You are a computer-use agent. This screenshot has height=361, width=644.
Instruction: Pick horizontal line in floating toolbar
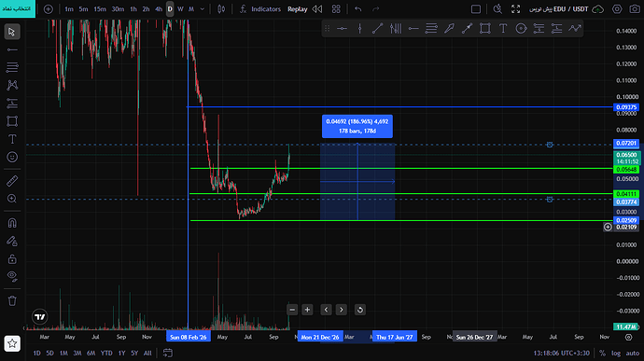point(342,28)
